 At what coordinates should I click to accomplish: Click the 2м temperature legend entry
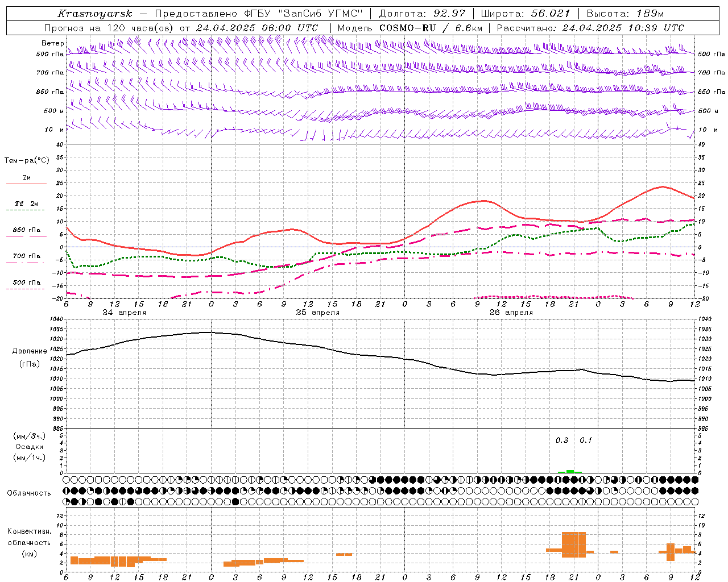point(27,178)
